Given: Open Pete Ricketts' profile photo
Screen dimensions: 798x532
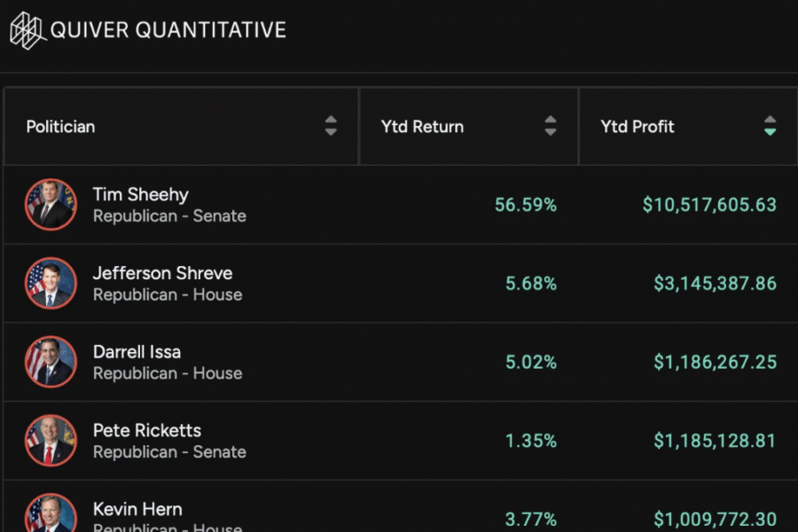Looking at the screenshot, I should coord(51,441).
